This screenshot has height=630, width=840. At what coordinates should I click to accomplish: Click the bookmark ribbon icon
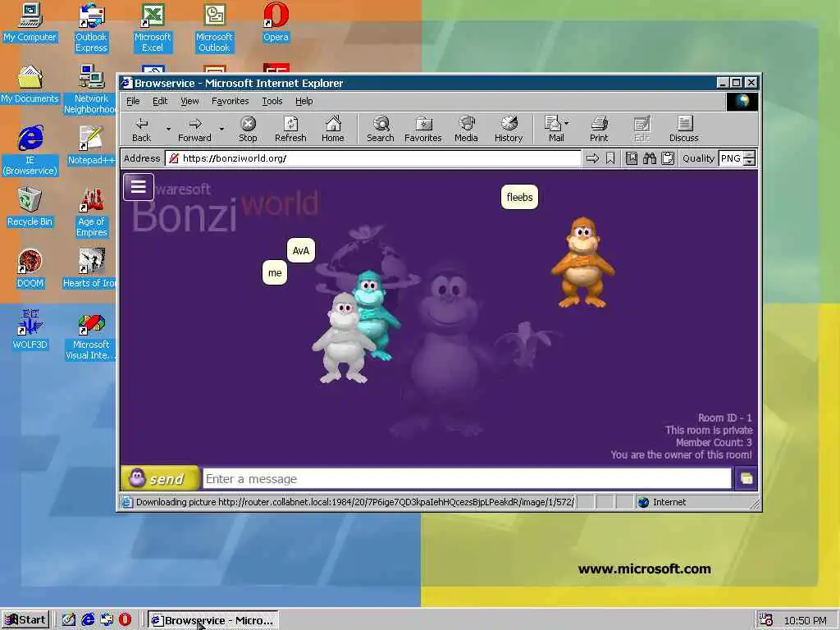point(610,158)
